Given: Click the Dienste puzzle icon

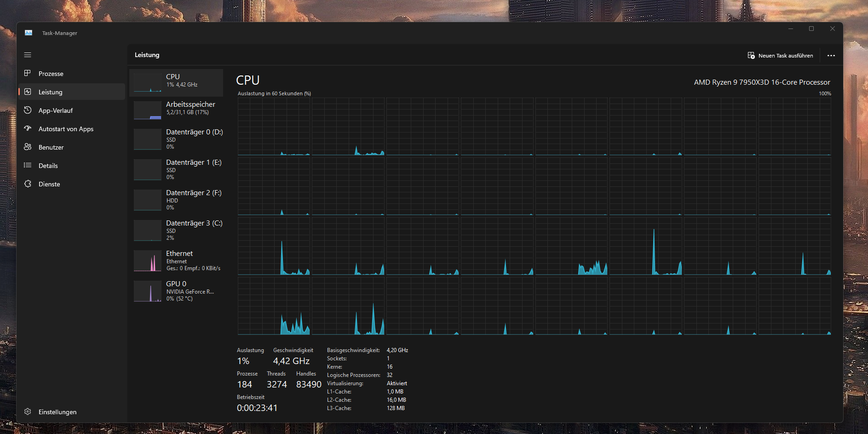Looking at the screenshot, I should pyautogui.click(x=28, y=184).
